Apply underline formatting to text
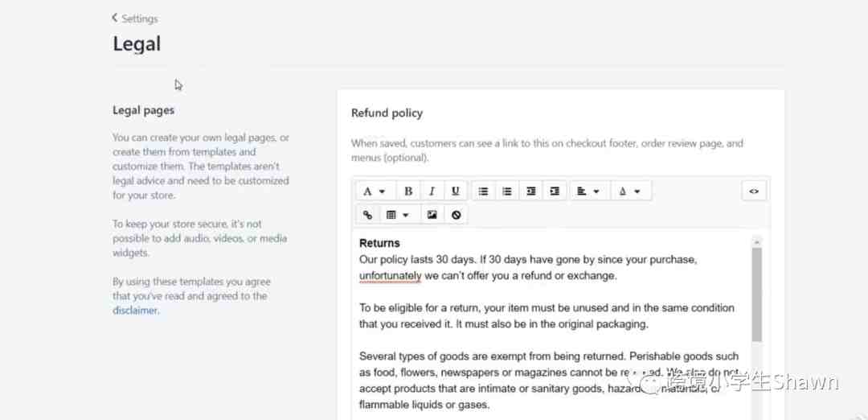Viewport: 868px width, 420px height. 455,191
